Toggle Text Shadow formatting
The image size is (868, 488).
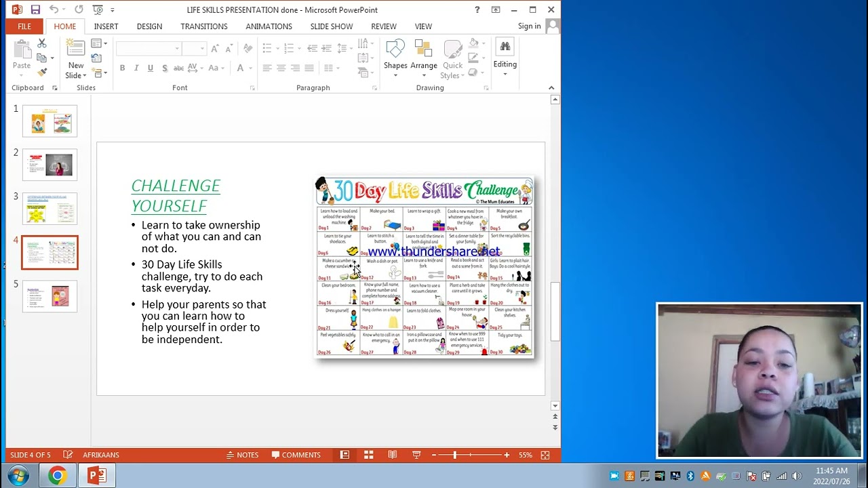165,68
